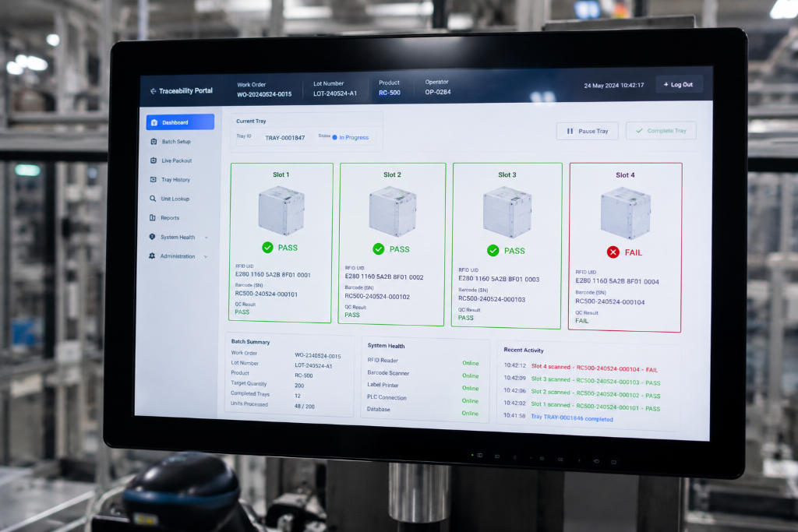Click the green PASS check icon in Slot 1

[x=268, y=248]
